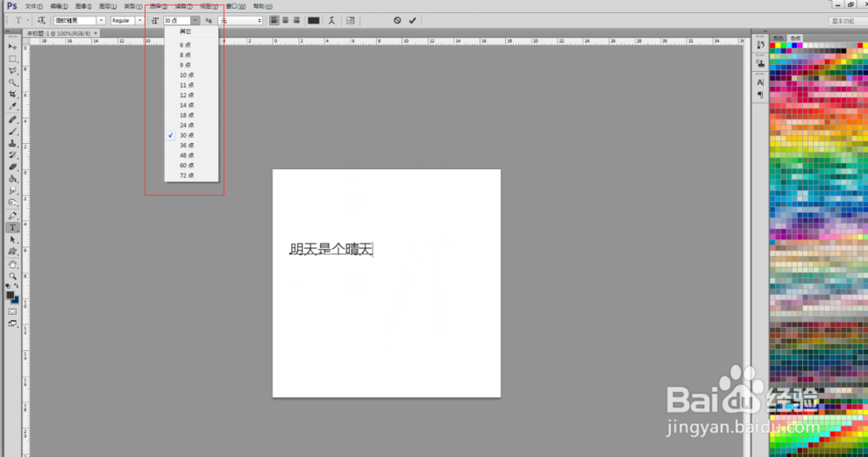Image resolution: width=868 pixels, height=457 pixels.
Task: Choose 6 pt font size
Action: (x=192, y=45)
